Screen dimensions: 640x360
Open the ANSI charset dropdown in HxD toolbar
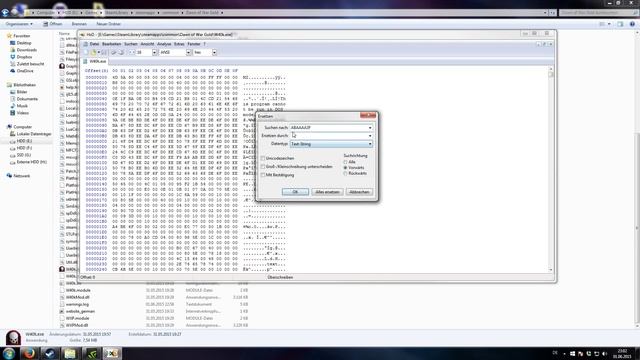click(x=188, y=52)
